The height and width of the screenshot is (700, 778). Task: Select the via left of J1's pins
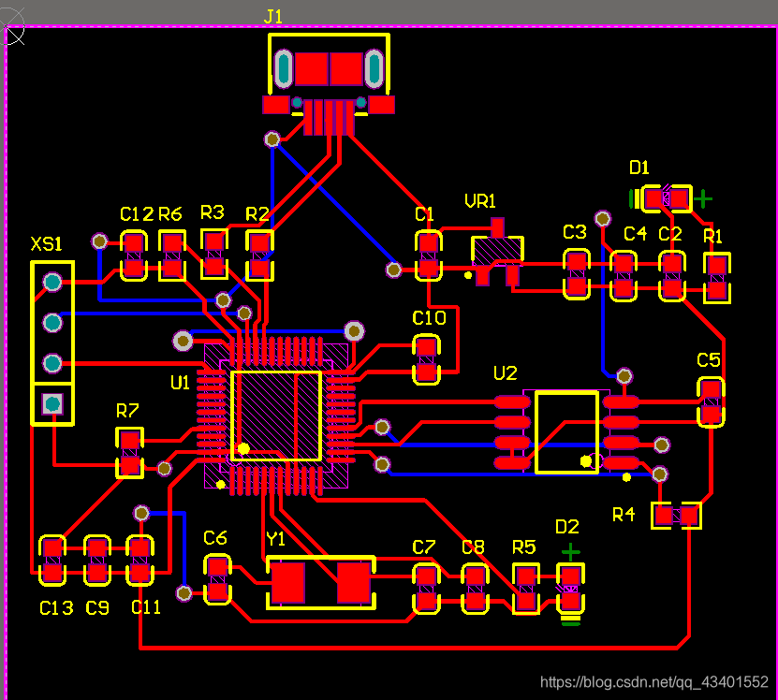272,139
